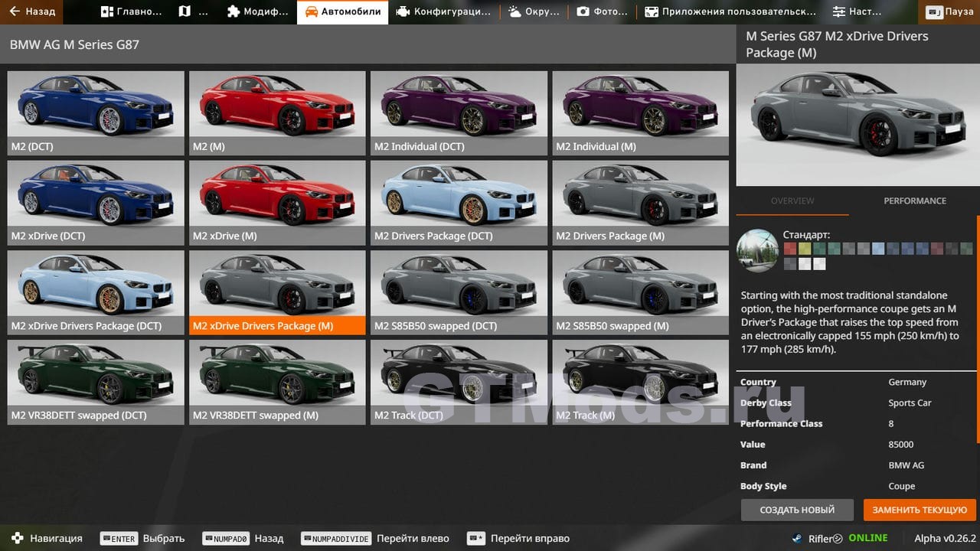980x551 pixels.
Task: Click the ENTER Выбрать hint
Action: coord(142,538)
